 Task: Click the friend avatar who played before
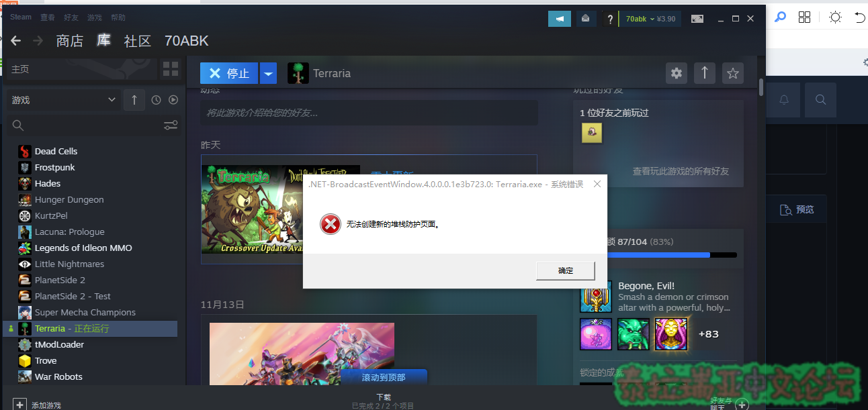592,133
